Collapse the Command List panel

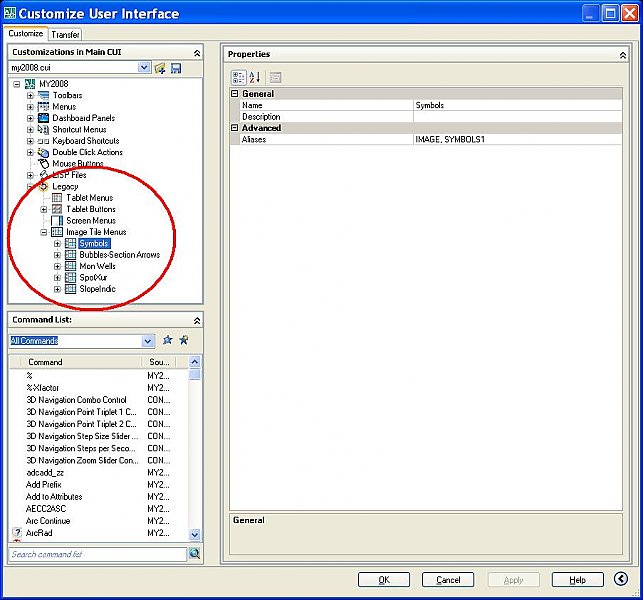(197, 321)
